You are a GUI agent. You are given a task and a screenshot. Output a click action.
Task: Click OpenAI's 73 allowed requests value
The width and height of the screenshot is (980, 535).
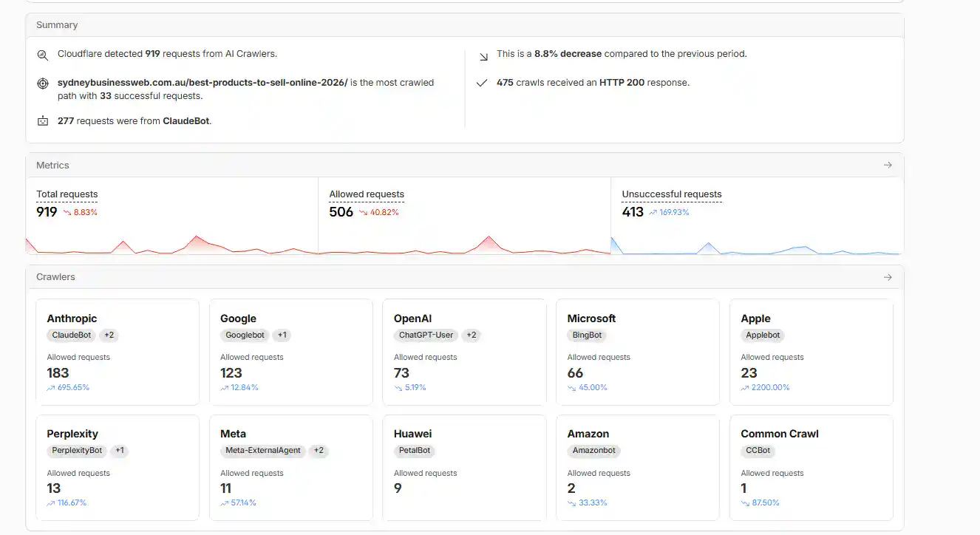click(401, 373)
